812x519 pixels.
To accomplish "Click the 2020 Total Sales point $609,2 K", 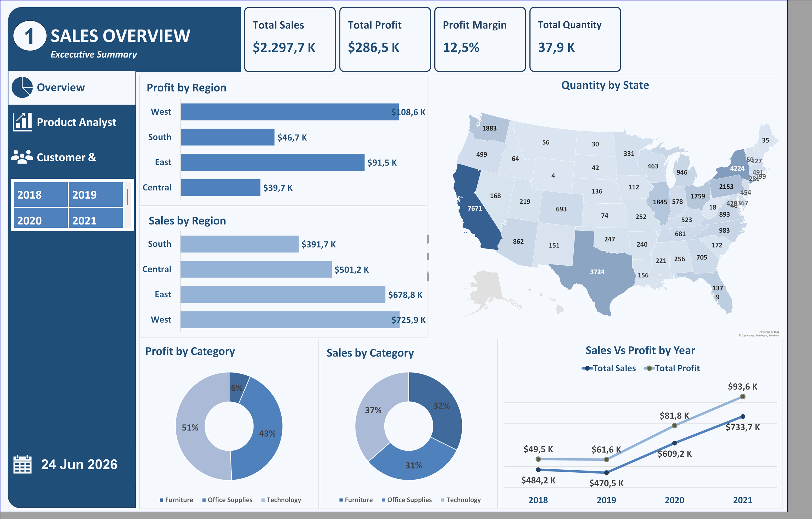I will pyautogui.click(x=674, y=443).
